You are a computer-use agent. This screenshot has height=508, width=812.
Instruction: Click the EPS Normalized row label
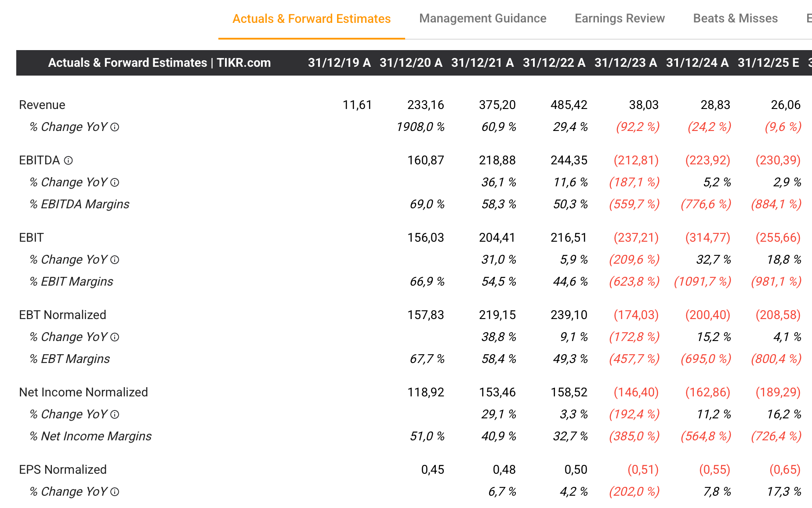pyautogui.click(x=63, y=470)
